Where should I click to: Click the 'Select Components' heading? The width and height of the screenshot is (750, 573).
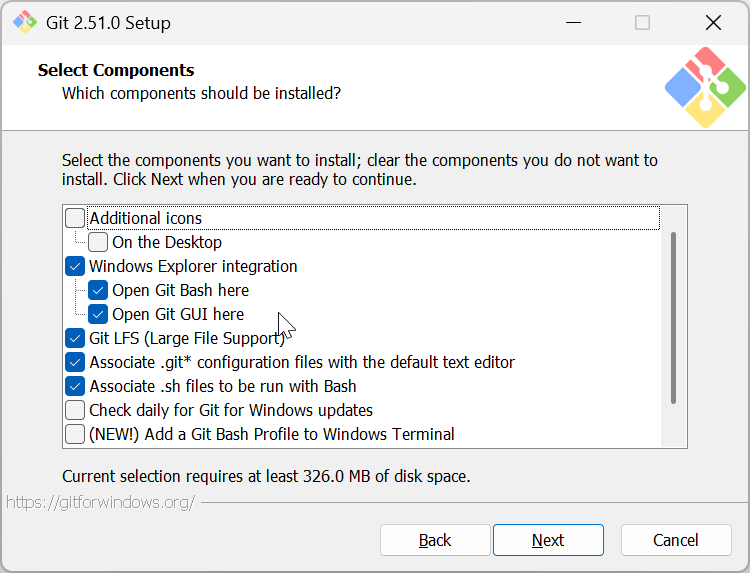point(116,70)
